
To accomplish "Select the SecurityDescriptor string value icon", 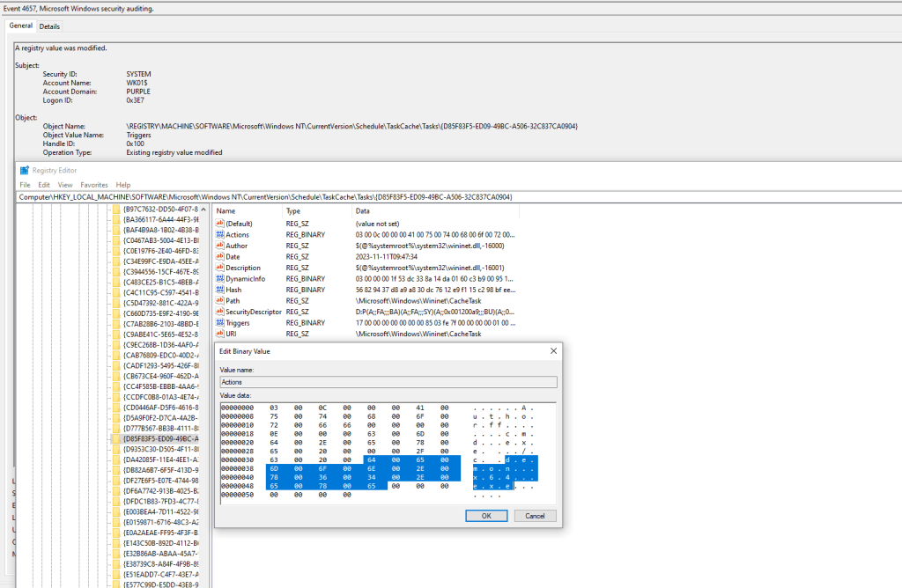I will click(220, 312).
